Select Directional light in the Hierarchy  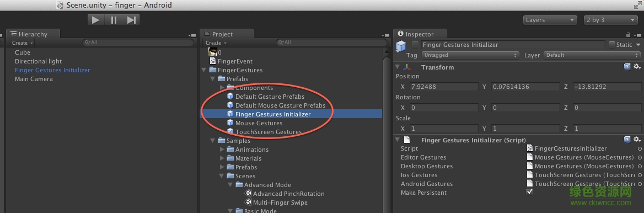coord(38,61)
